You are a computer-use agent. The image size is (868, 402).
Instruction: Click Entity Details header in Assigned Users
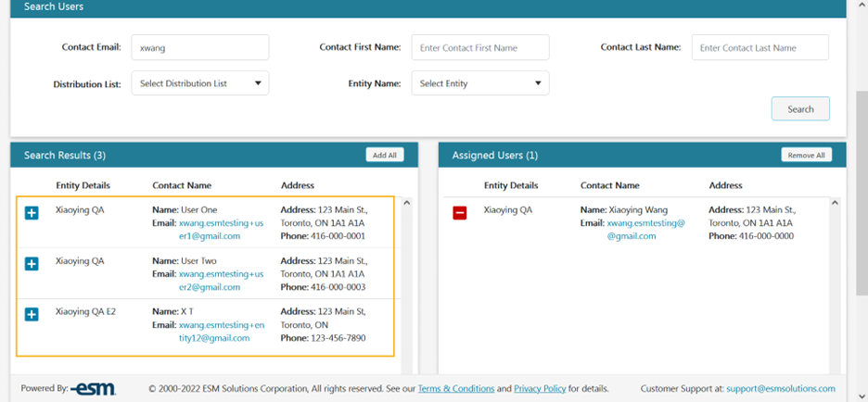511,185
